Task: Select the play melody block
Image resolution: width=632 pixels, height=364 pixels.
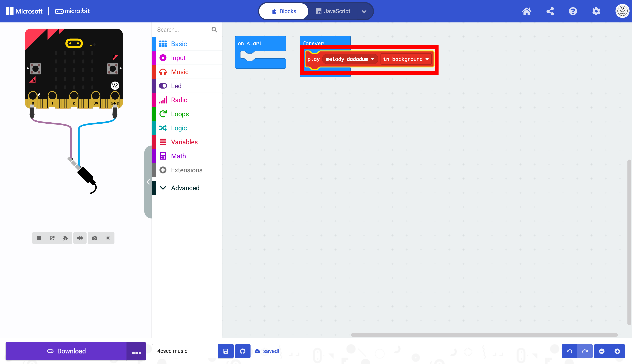Action: (313, 59)
